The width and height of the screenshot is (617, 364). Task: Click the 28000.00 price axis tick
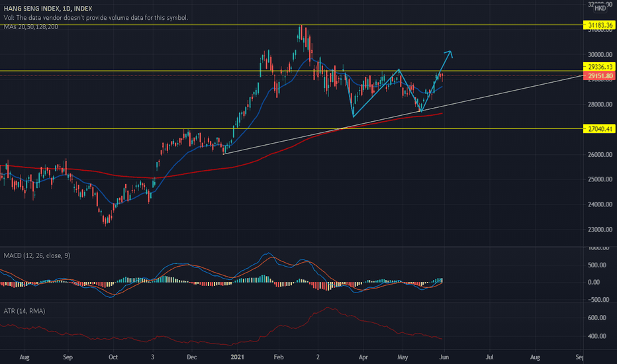pyautogui.click(x=600, y=105)
